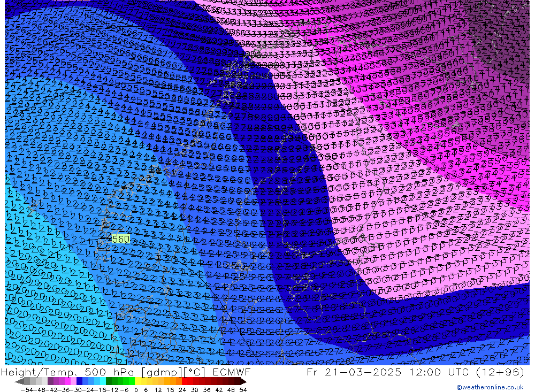Click the ECMWF model name
The image size is (535, 392).
point(231,372)
